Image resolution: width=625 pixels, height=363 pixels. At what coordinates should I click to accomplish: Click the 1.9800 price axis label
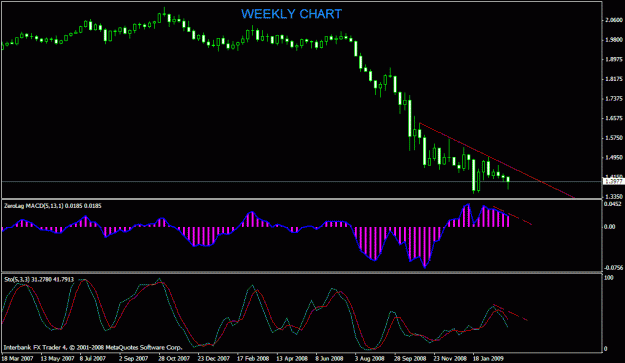click(x=614, y=40)
